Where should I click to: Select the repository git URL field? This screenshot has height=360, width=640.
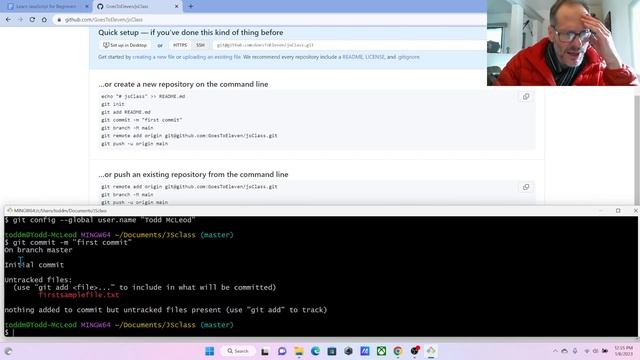click(x=349, y=45)
